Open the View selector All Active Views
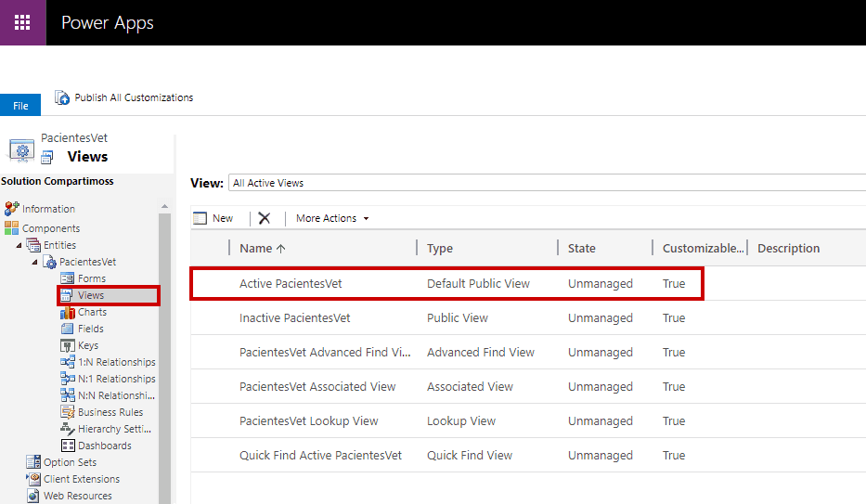Viewport: 866px width, 504px height. (x=547, y=183)
